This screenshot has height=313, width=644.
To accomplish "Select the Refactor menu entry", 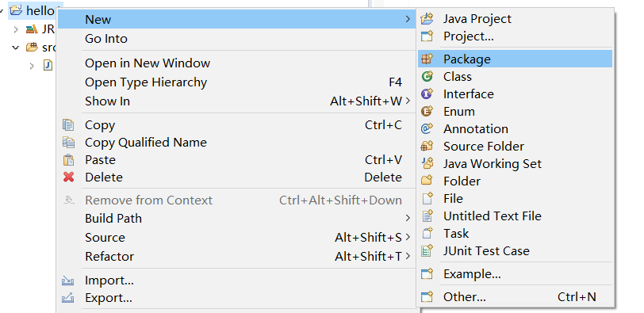I will point(236,257).
